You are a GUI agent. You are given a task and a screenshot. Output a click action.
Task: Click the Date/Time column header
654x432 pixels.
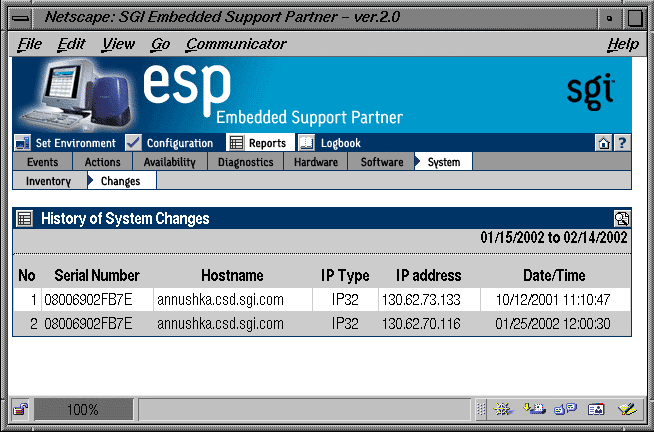(x=554, y=275)
